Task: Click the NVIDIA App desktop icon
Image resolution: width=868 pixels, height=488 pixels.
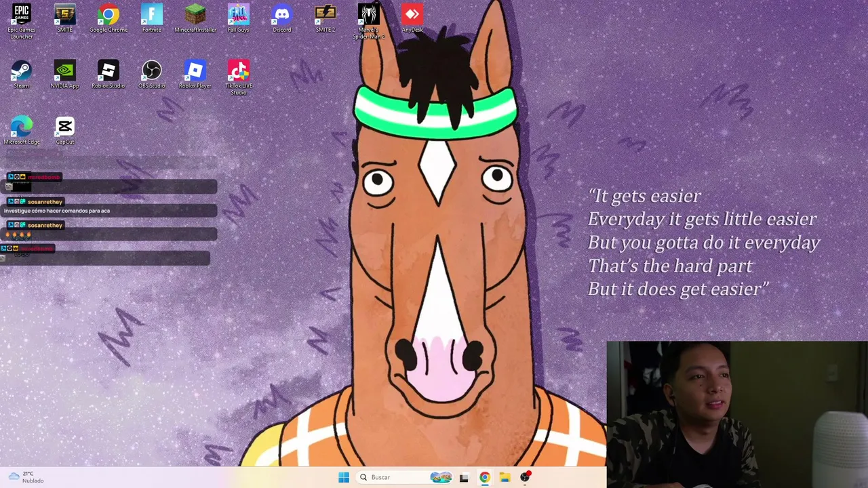Action: point(65,75)
